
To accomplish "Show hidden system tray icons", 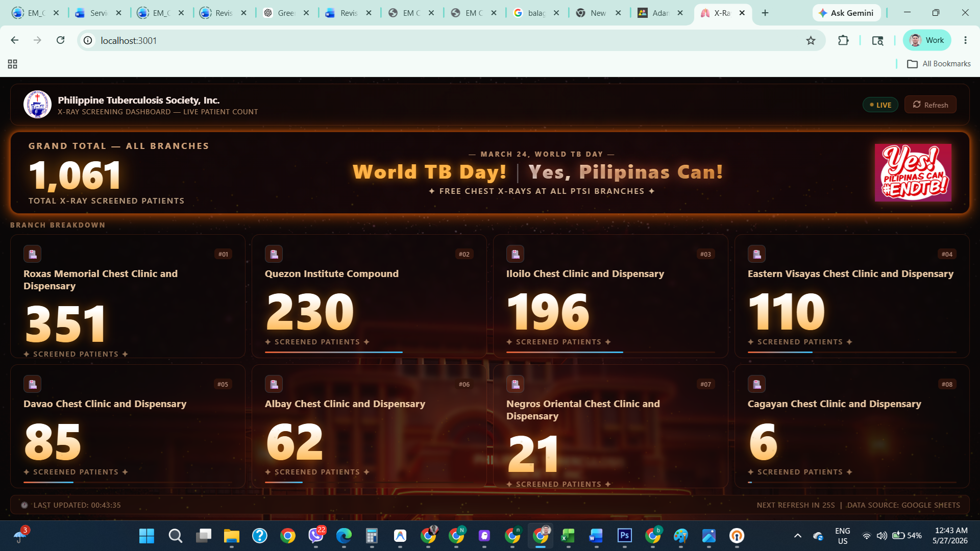I will click(x=798, y=536).
